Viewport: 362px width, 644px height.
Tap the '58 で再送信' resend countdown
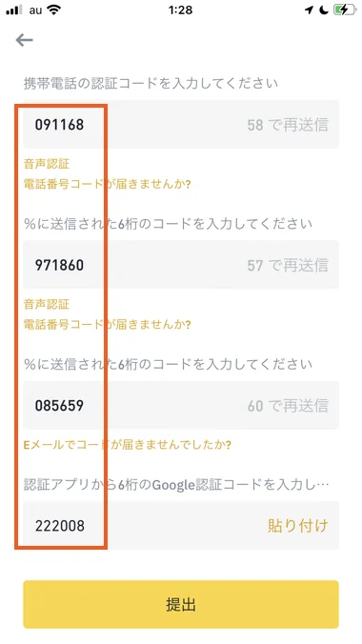[288, 125]
